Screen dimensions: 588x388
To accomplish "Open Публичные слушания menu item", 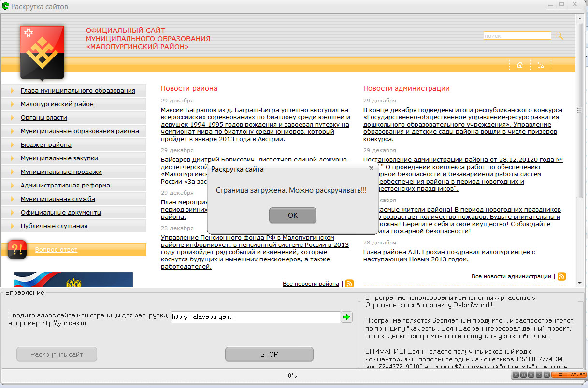I will click(54, 226).
